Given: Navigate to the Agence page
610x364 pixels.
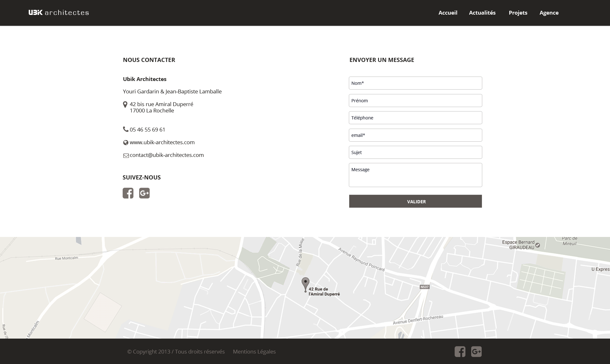Looking at the screenshot, I should click(x=549, y=13).
